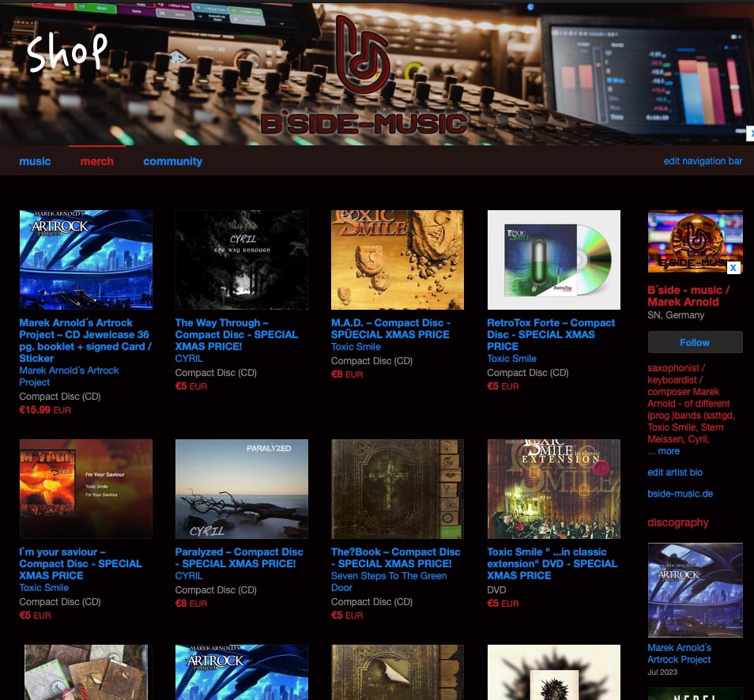Screen dimensions: 754x700
Task: Click Compact Disc (CD) label under The?Book
Action: 371,602
